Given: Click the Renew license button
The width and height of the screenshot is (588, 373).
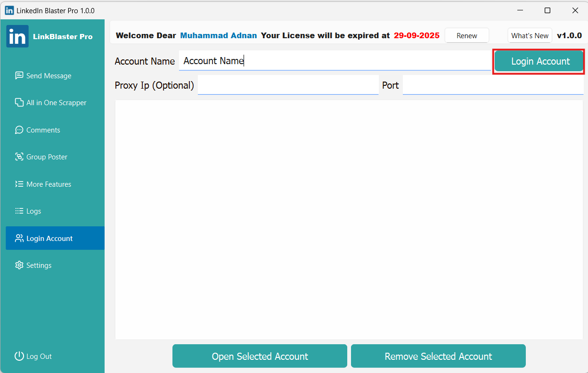Looking at the screenshot, I should coord(466,36).
